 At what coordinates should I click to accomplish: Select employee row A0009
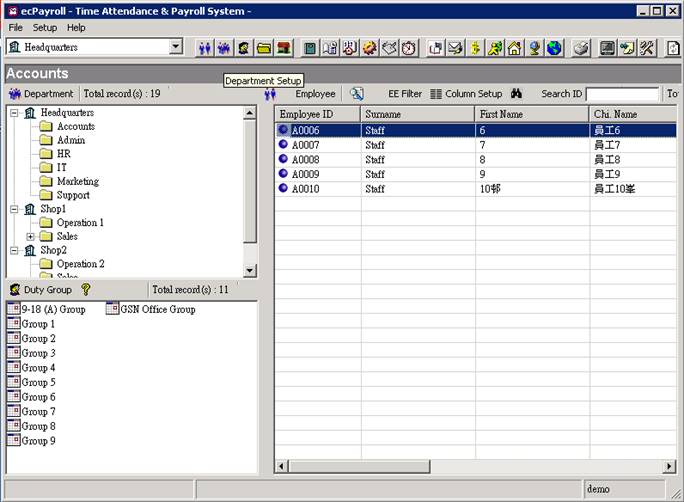tap(476, 174)
